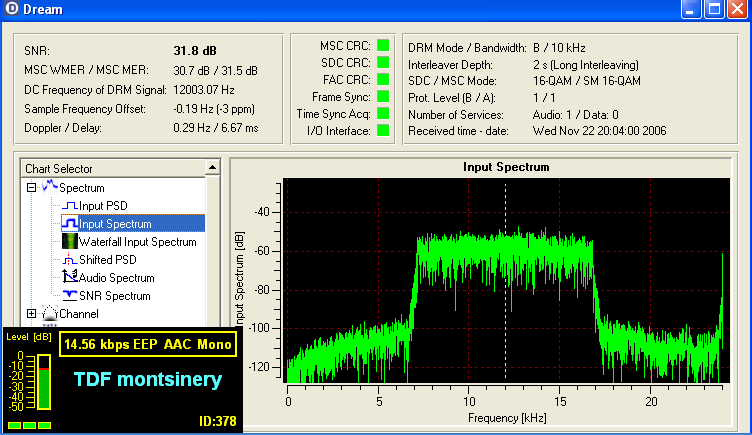Image resolution: width=752 pixels, height=435 pixels.
Task: Click the Spectrum category waveform icon
Action: tap(50, 187)
